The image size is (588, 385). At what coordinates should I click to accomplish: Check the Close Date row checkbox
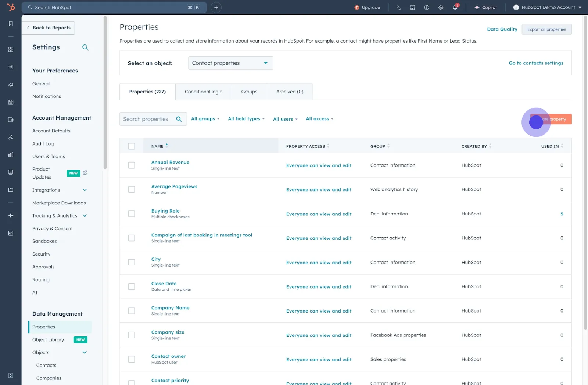132,286
